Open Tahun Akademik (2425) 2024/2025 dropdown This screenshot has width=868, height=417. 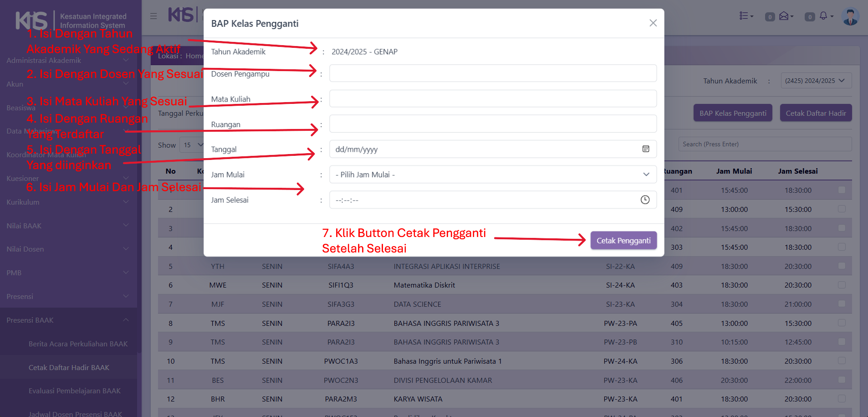(816, 81)
